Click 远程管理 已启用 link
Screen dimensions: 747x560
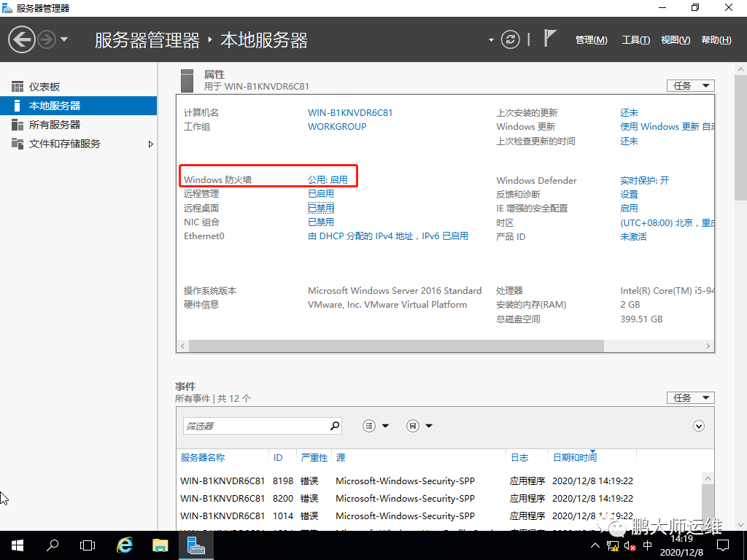click(x=321, y=194)
